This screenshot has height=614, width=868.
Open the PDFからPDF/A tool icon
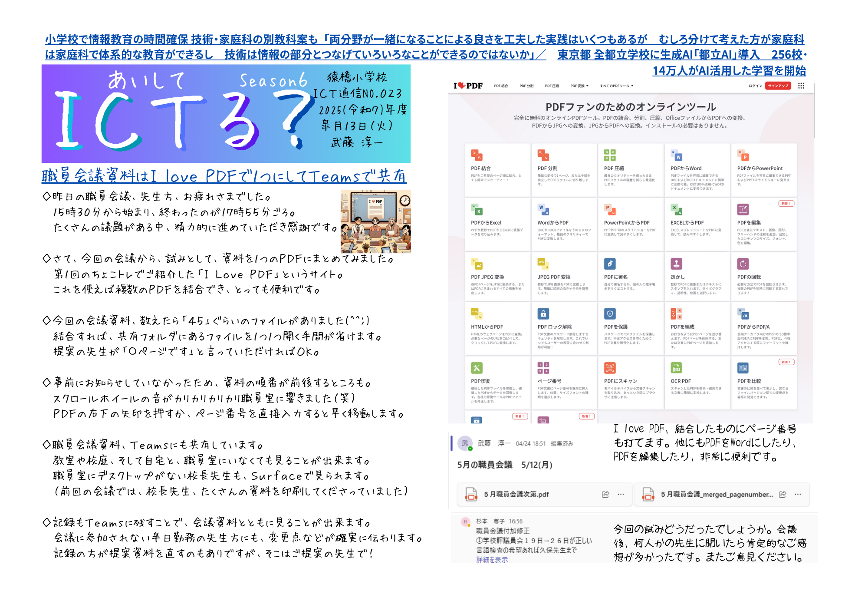click(743, 314)
